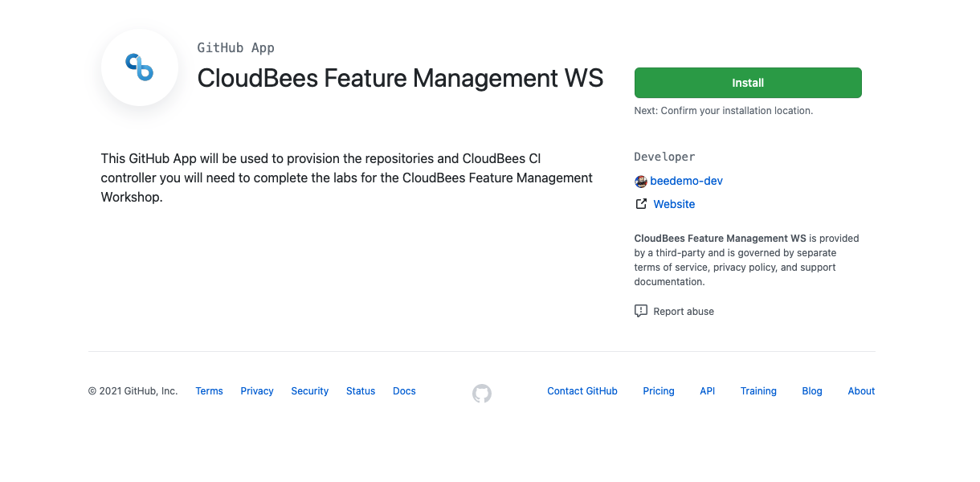Open Contact GitHub support
980x482 pixels.
coord(582,391)
